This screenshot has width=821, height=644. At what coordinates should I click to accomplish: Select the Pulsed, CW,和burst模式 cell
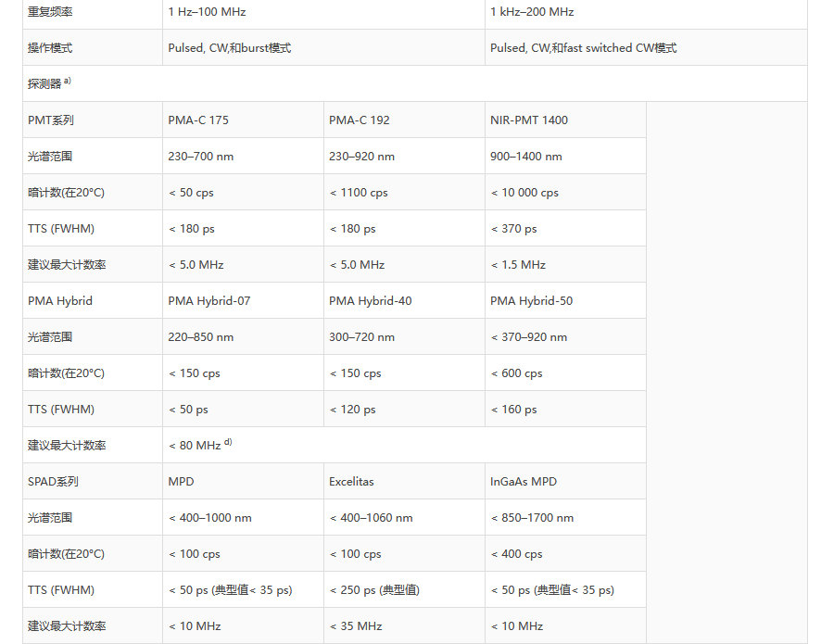pos(229,48)
